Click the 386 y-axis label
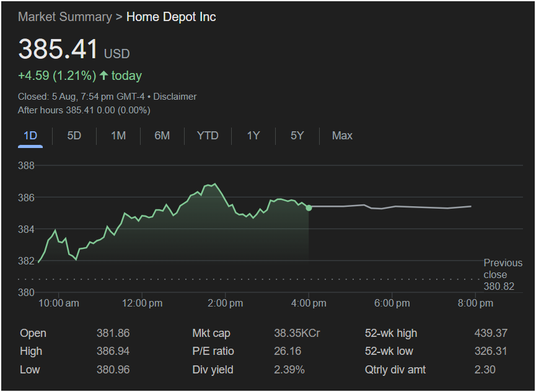 (26, 198)
